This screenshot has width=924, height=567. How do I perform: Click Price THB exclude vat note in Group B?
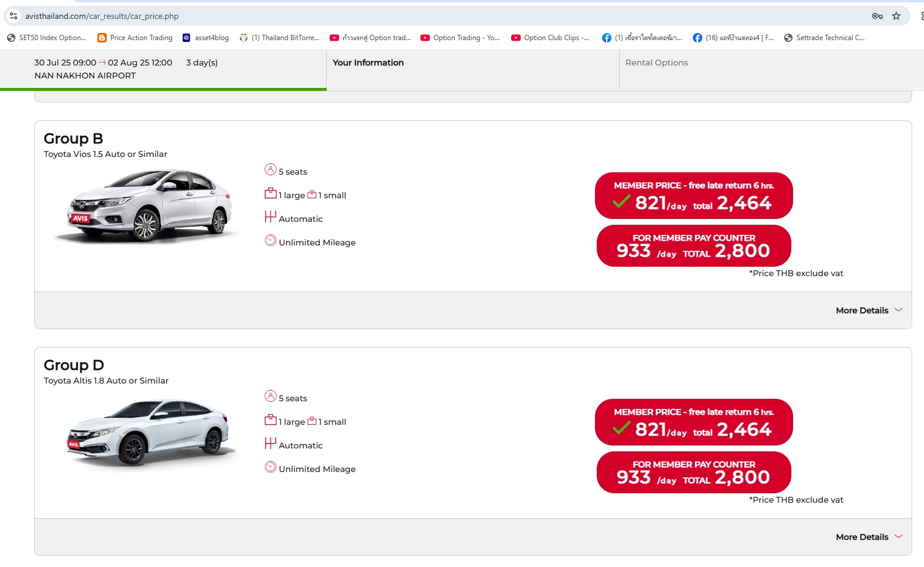[x=796, y=273]
